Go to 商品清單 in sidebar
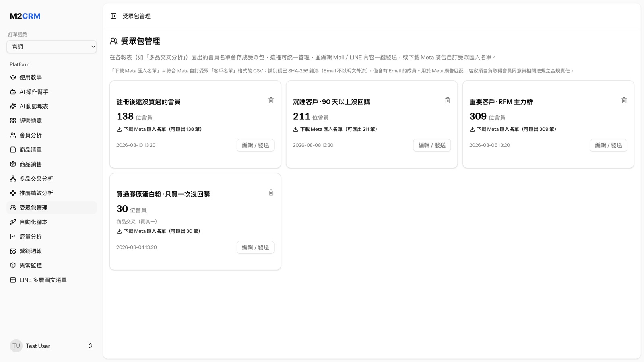The width and height of the screenshot is (644, 362). click(x=52, y=150)
